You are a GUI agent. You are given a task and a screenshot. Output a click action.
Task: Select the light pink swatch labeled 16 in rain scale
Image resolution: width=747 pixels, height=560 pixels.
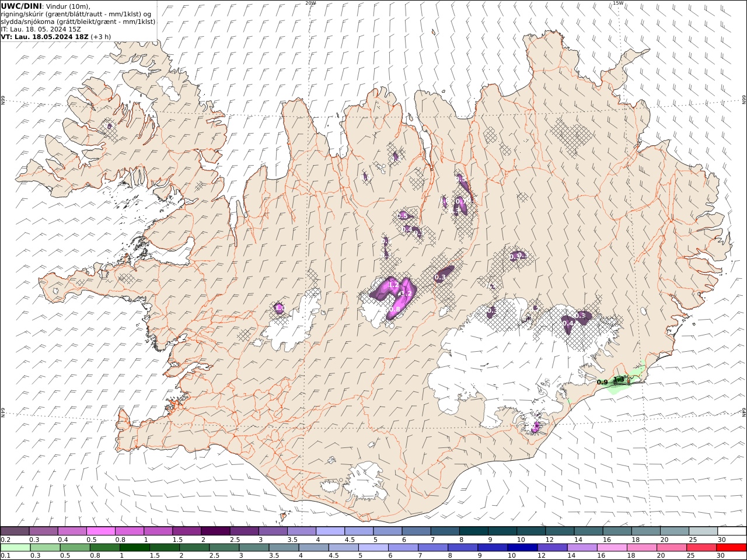[611, 547]
